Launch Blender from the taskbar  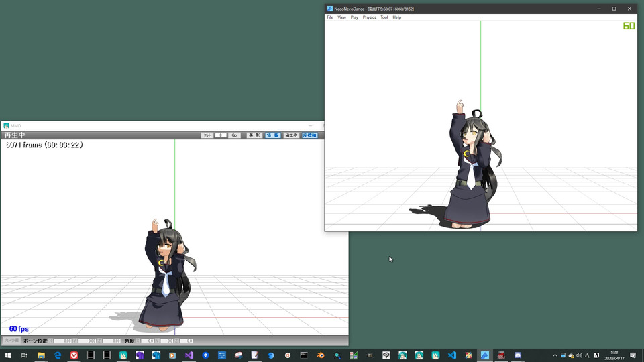(x=321, y=355)
